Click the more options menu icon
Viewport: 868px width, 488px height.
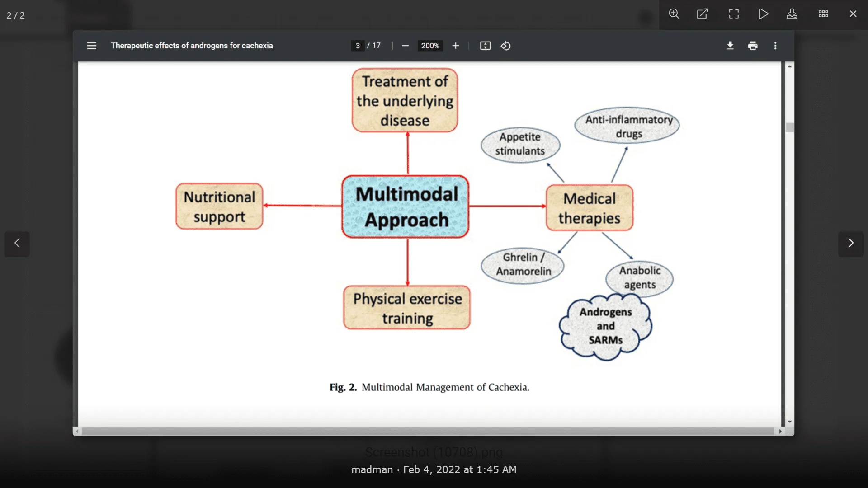(775, 45)
